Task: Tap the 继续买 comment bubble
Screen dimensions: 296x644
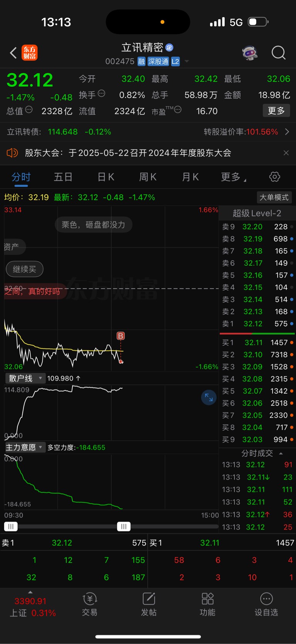Action: coord(25,269)
